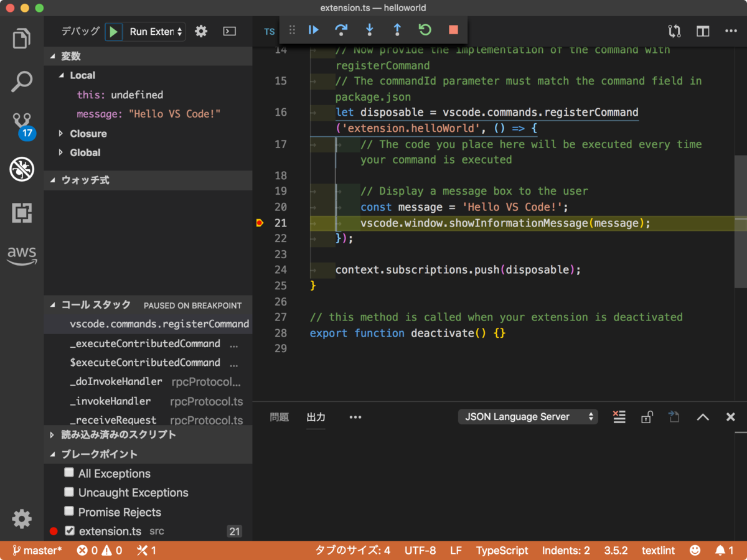Split the editor to the right
Viewport: 747px width, 560px height.
(703, 31)
